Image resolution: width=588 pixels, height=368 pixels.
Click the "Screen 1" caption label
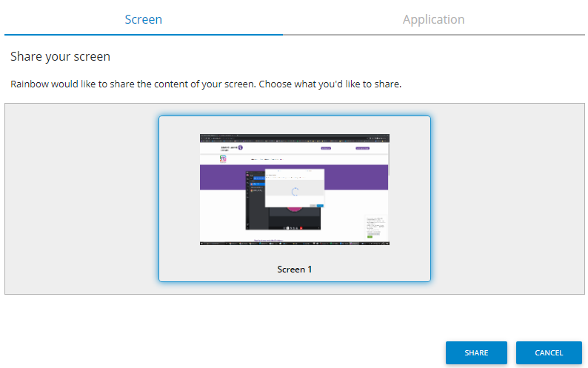point(294,270)
